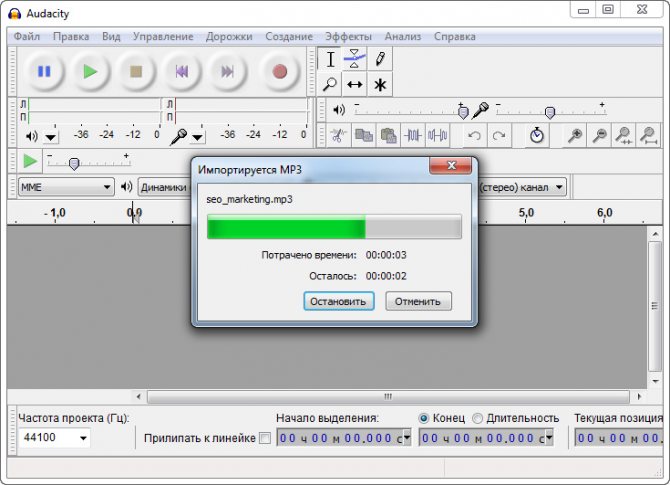
Task: Open the Справка menu
Action: (x=455, y=37)
